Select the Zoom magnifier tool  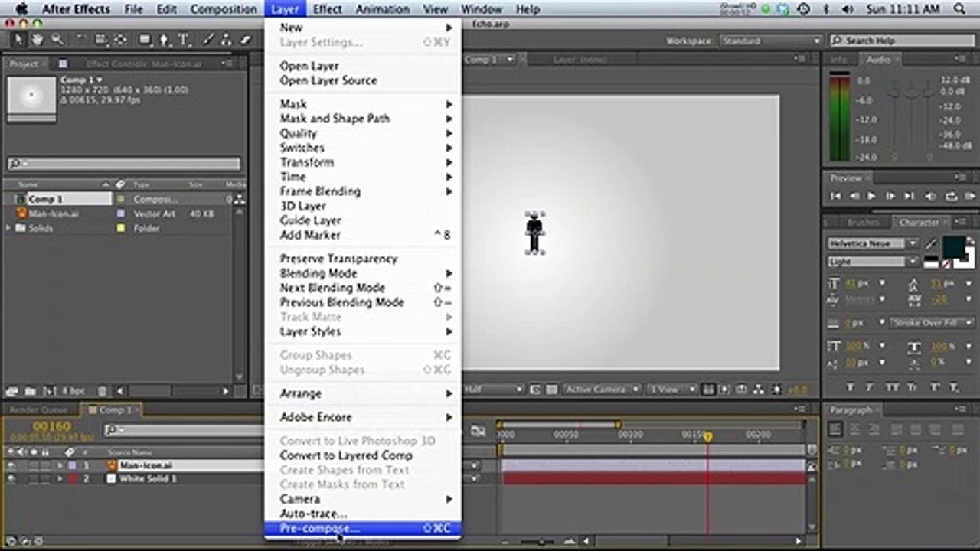pos(57,40)
